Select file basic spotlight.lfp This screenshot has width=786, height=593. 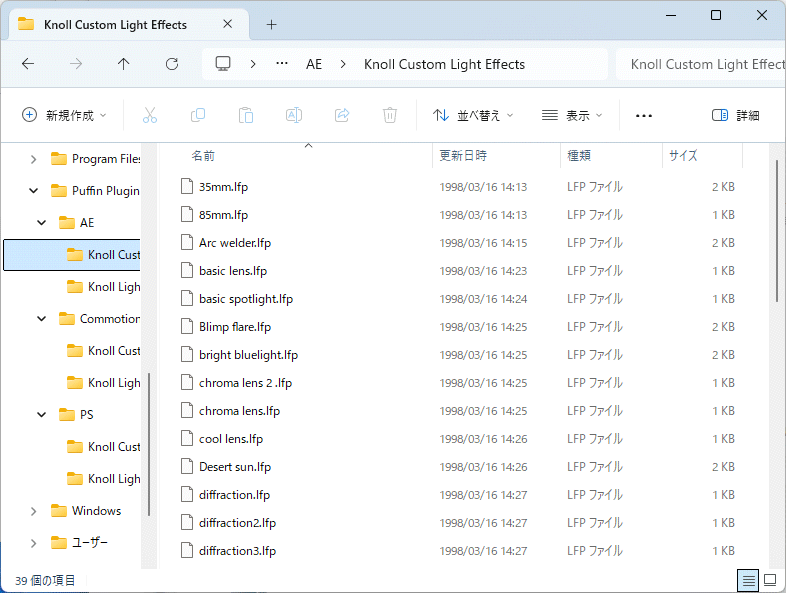[246, 299]
